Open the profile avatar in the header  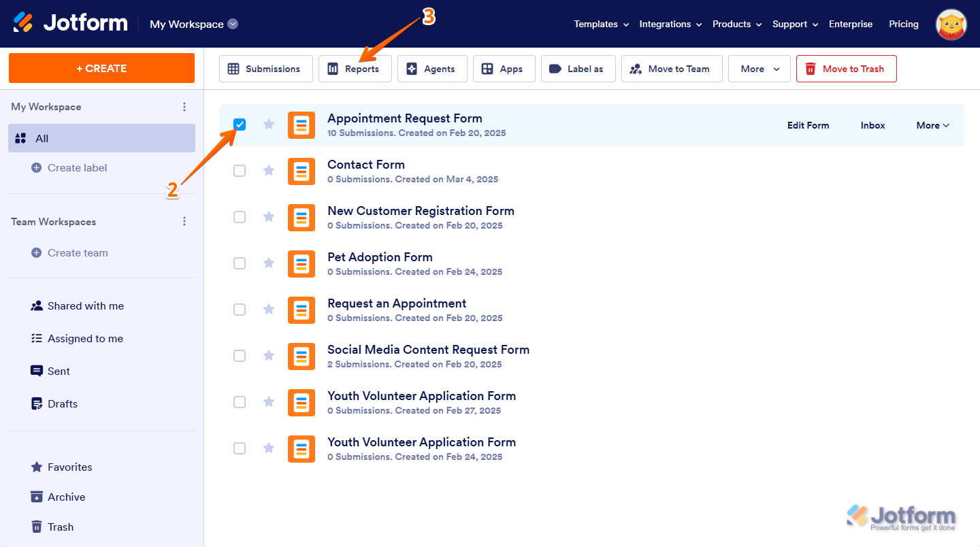(951, 24)
